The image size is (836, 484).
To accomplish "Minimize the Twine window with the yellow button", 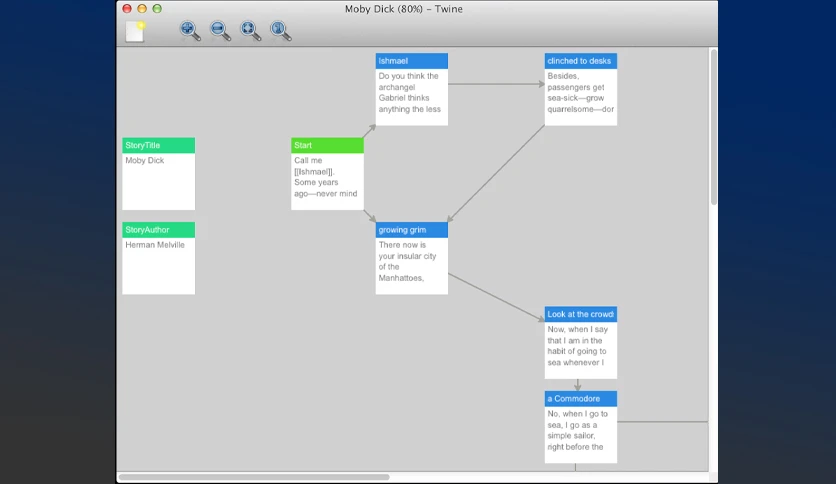I will tap(142, 9).
